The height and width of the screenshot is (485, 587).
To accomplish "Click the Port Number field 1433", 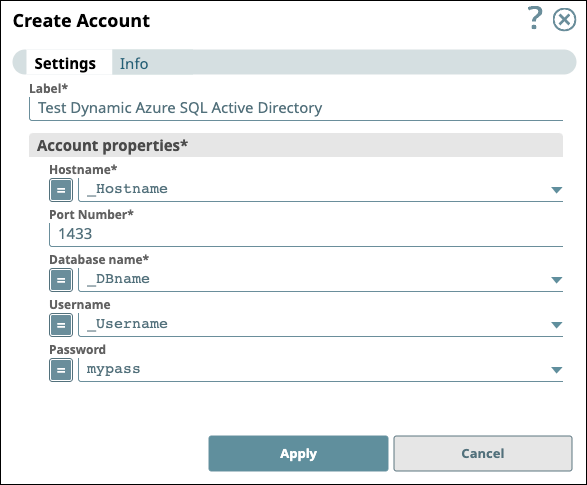I will [306, 235].
